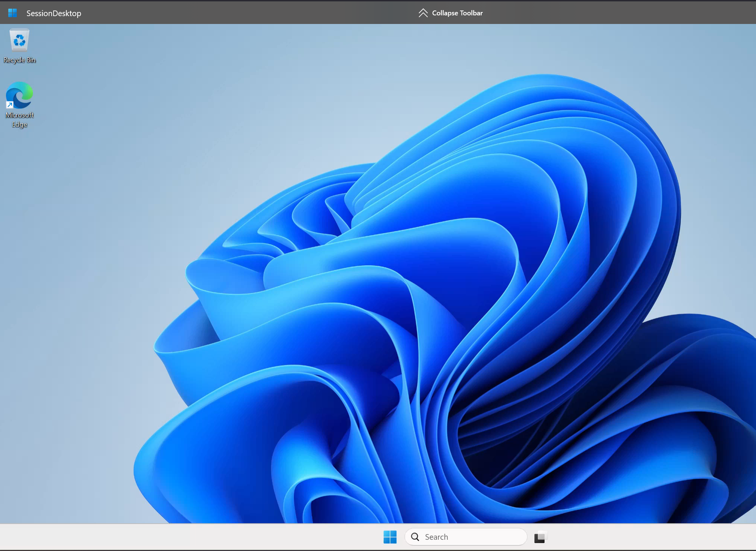
Task: Select the Recycle Bin desktop icon
Action: click(19, 40)
